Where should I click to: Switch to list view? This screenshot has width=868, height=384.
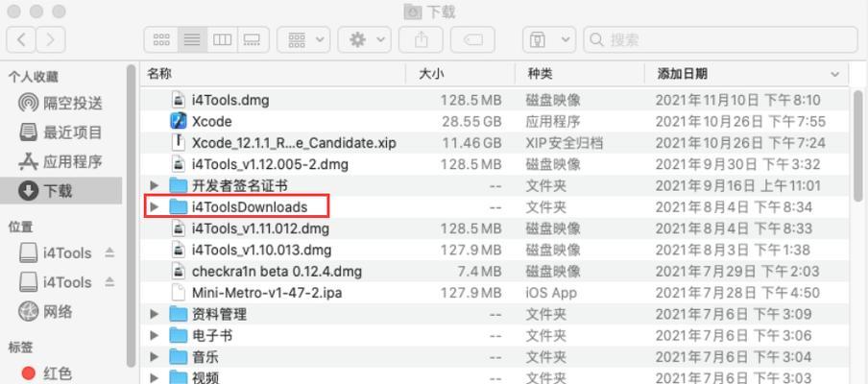click(192, 39)
